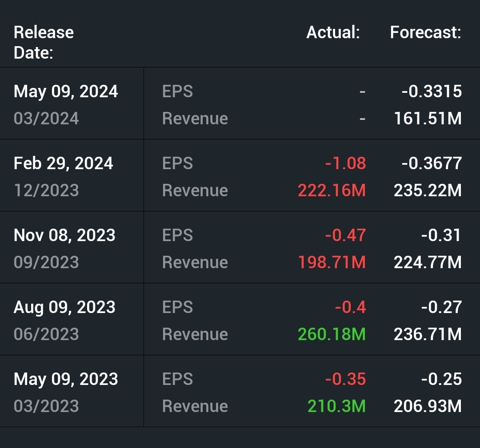
Task: Click the revenue forecast 236.71M
Action: pyautogui.click(x=428, y=334)
